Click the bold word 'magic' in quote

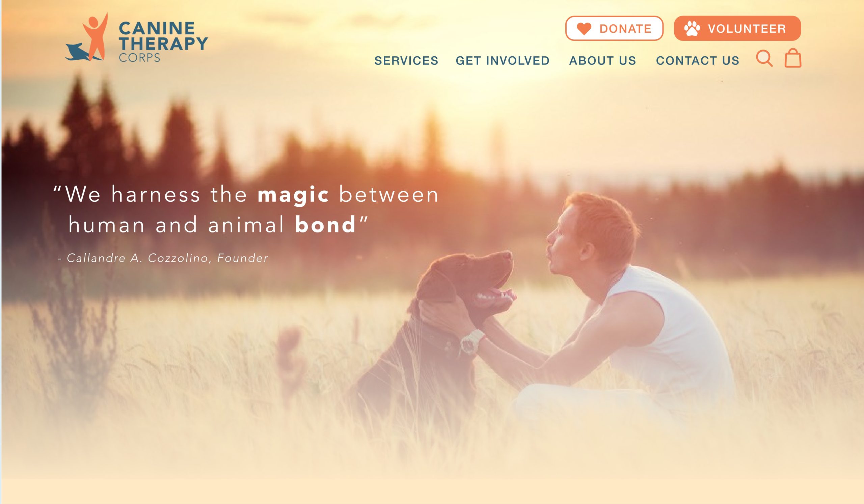[x=293, y=195]
